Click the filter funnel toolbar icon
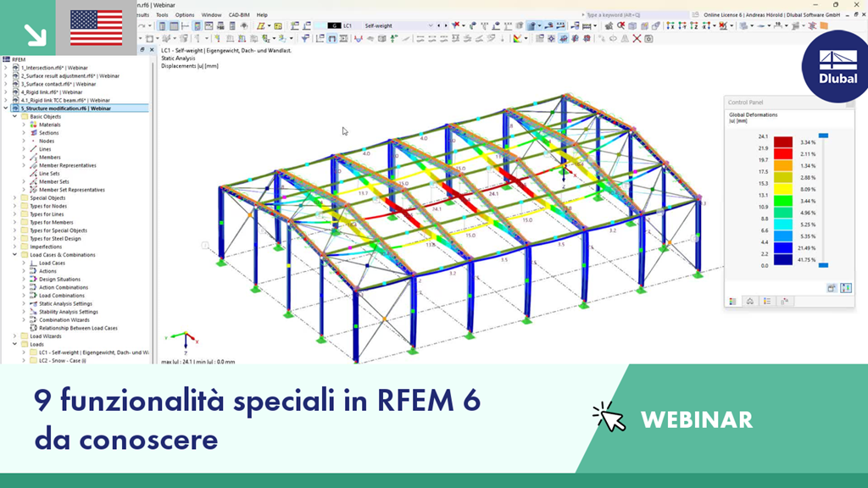Viewport: 868px width, 488px height. coord(305,39)
